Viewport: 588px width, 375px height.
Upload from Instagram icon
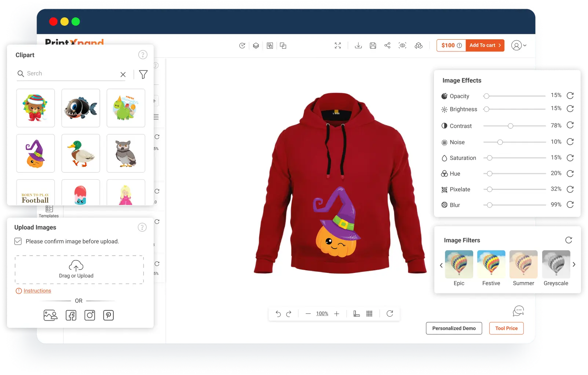(90, 315)
